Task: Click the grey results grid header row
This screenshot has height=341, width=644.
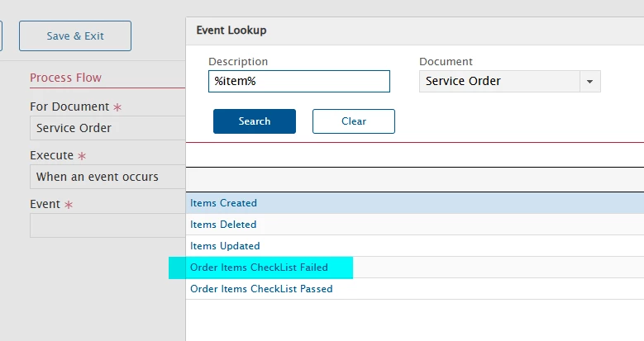Action: click(x=415, y=180)
